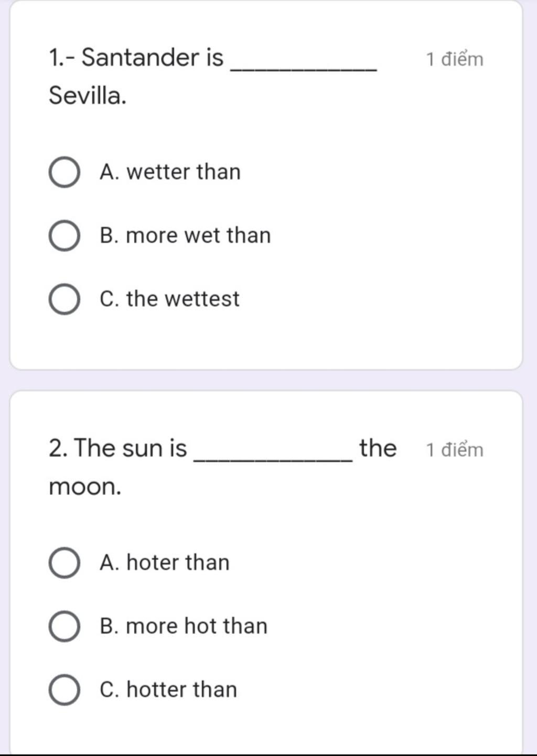Click the '1 điểm' label of question 1
Screen dimensions: 537x756
point(454,59)
